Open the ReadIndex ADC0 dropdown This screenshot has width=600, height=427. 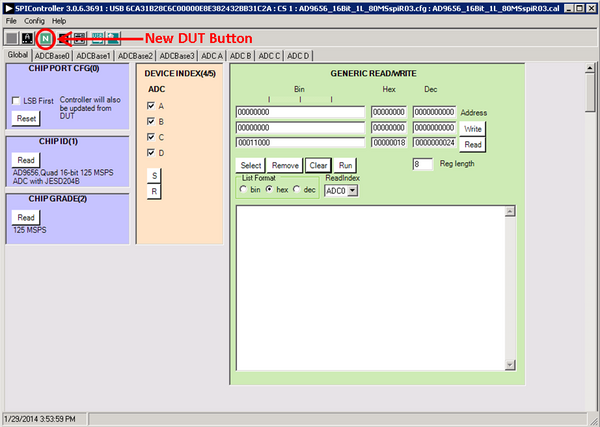(x=353, y=191)
